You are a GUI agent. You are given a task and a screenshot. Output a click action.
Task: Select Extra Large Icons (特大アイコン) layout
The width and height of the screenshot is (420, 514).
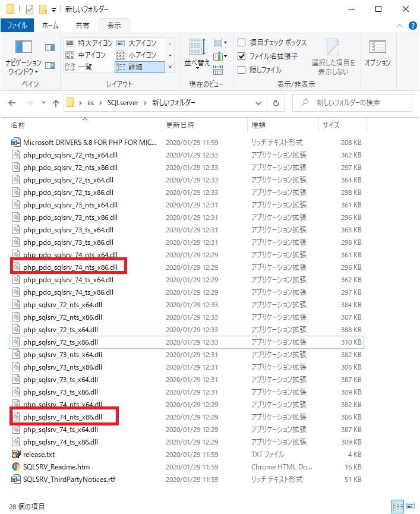coord(89,43)
